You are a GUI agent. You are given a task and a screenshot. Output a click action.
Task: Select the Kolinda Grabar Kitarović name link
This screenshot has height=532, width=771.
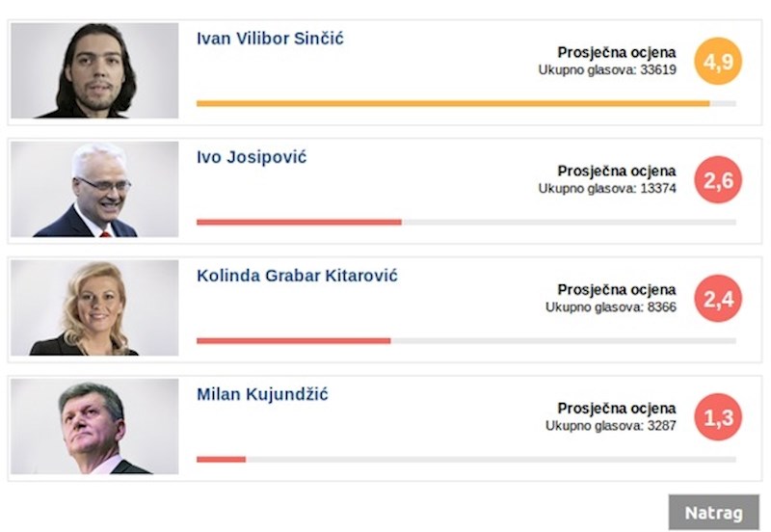pos(297,276)
